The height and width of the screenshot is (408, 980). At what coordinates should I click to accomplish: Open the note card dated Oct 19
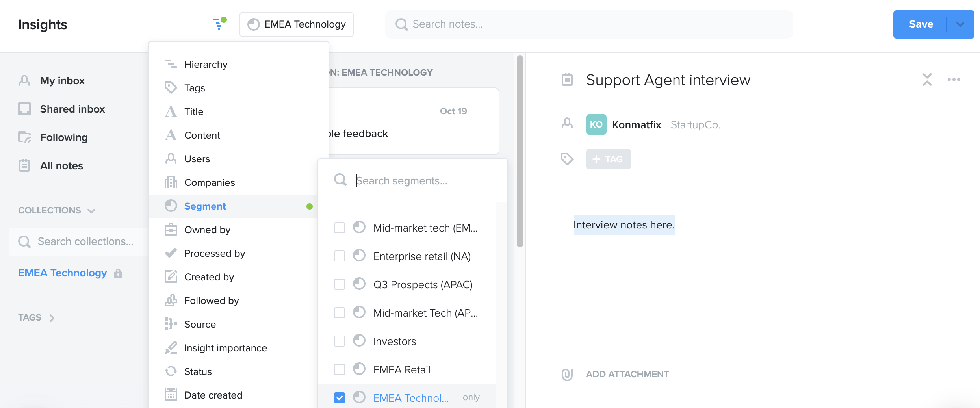click(414, 121)
